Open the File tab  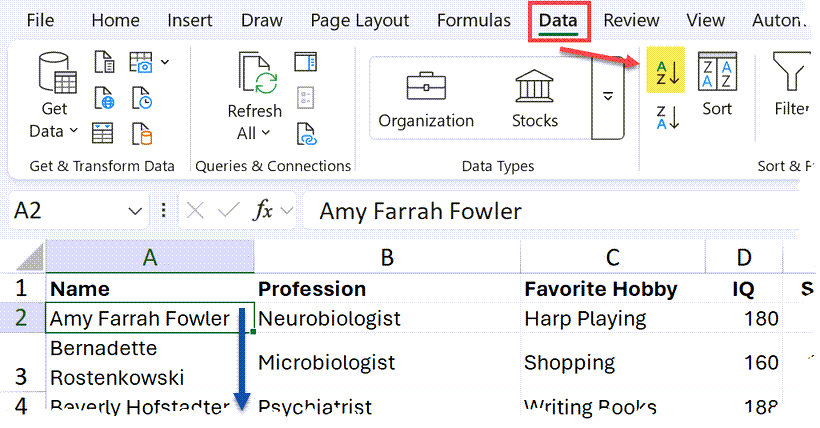(40, 20)
